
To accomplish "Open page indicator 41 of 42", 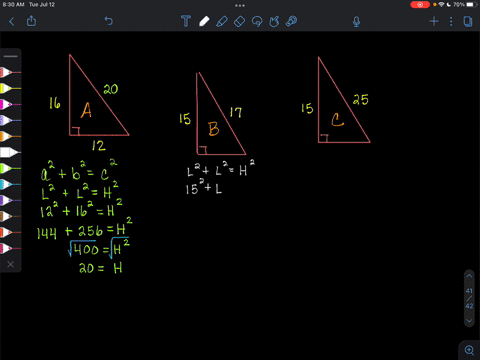I will click(469, 298).
